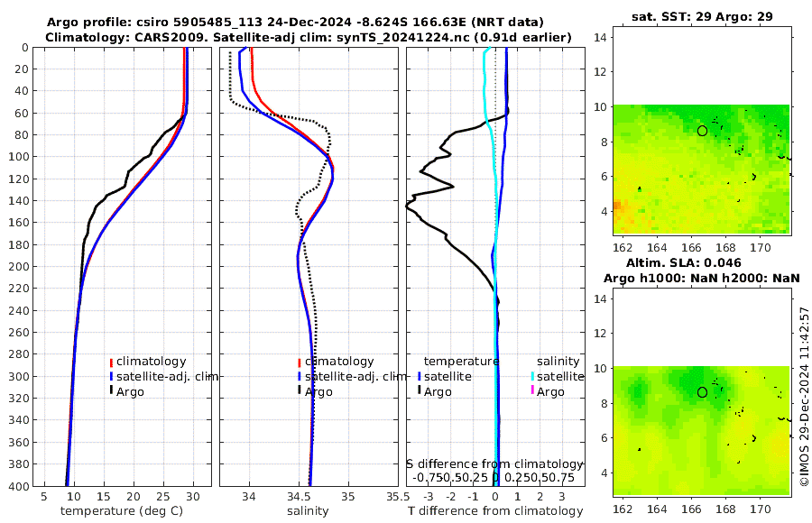Click 'satellite-adj. clim' in temperature panel legend
The height and width of the screenshot is (523, 812).
tap(167, 376)
